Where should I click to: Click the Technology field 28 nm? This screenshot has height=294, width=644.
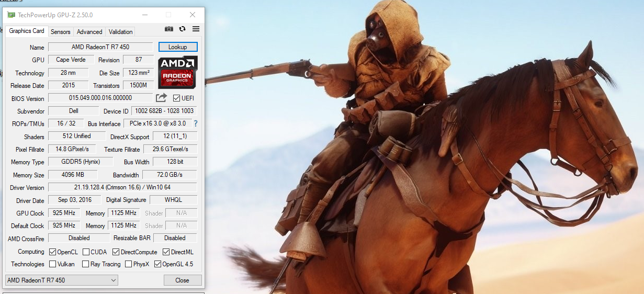(x=68, y=73)
